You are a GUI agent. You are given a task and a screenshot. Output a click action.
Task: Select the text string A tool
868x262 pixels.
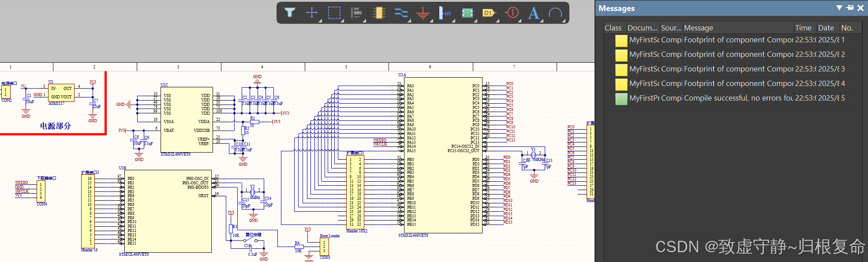[x=534, y=13]
